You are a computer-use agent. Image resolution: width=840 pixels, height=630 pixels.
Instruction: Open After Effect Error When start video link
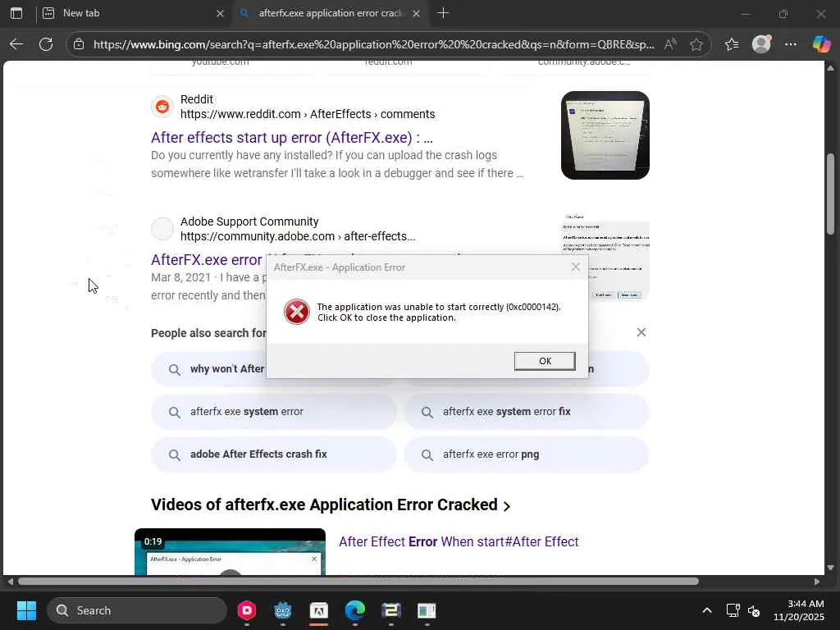tap(459, 541)
